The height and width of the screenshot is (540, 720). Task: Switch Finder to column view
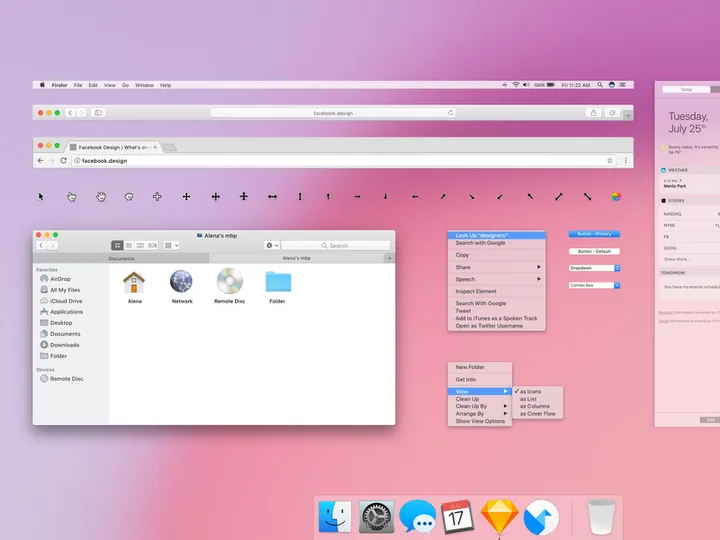141,246
